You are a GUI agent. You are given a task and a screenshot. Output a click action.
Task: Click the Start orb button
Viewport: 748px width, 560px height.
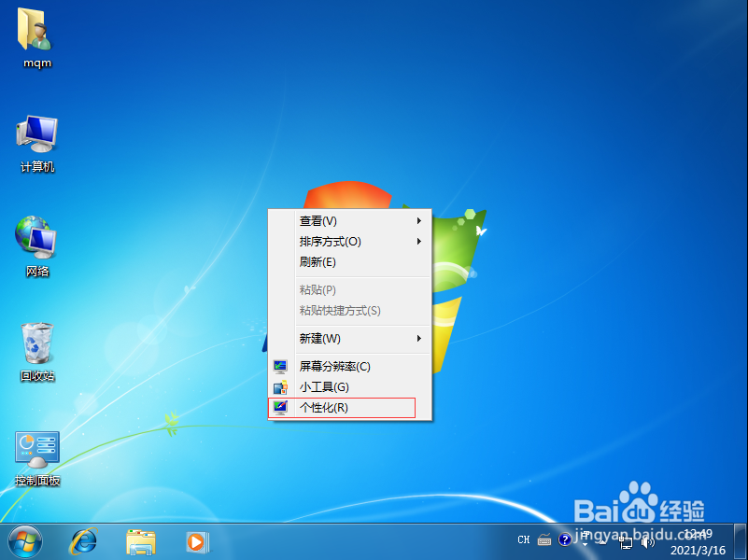click(24, 541)
